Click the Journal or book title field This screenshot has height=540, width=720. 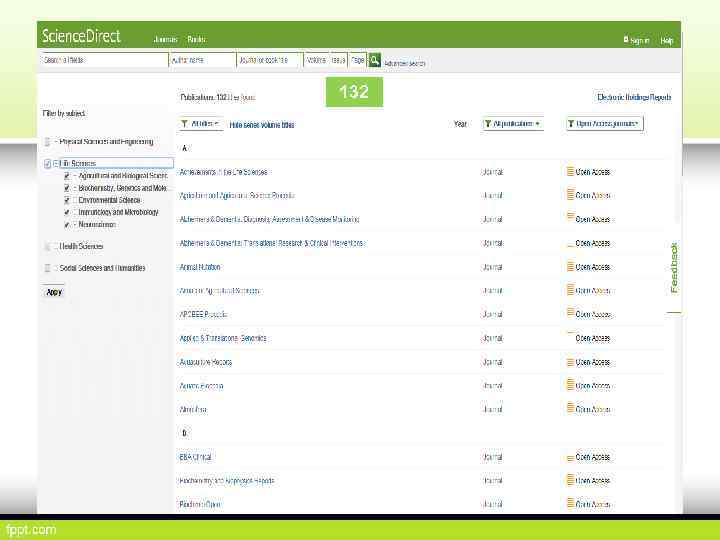(270, 60)
